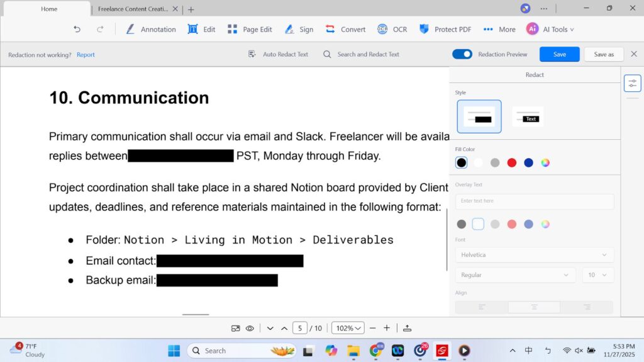The height and width of the screenshot is (362, 644).
Task: Choose the red fill color swatch
Action: pos(512,162)
